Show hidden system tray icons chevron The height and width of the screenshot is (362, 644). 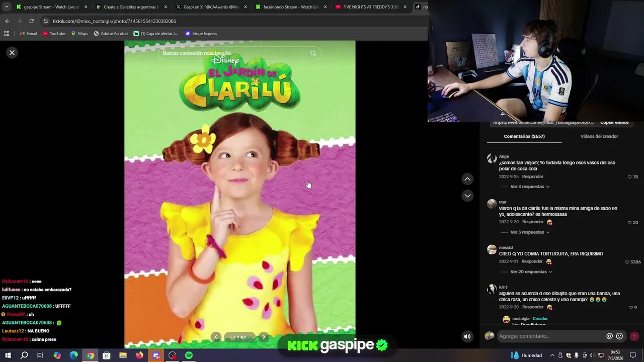pos(552,355)
